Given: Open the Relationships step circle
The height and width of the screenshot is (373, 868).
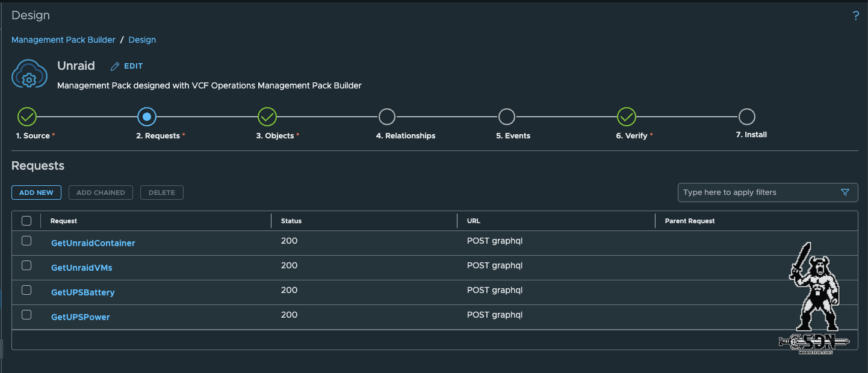Looking at the screenshot, I should tap(387, 117).
